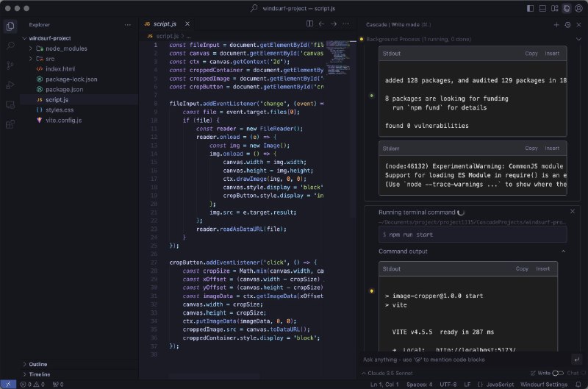Click the editor horizontal scrollbar
Viewport: 588px width, 389px height.
coord(214,376)
